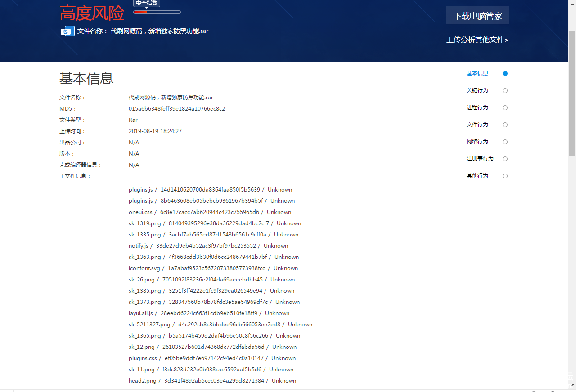Click the upload time 2019-08-19 18:24:27
The height and width of the screenshot is (392, 576).
[155, 131]
